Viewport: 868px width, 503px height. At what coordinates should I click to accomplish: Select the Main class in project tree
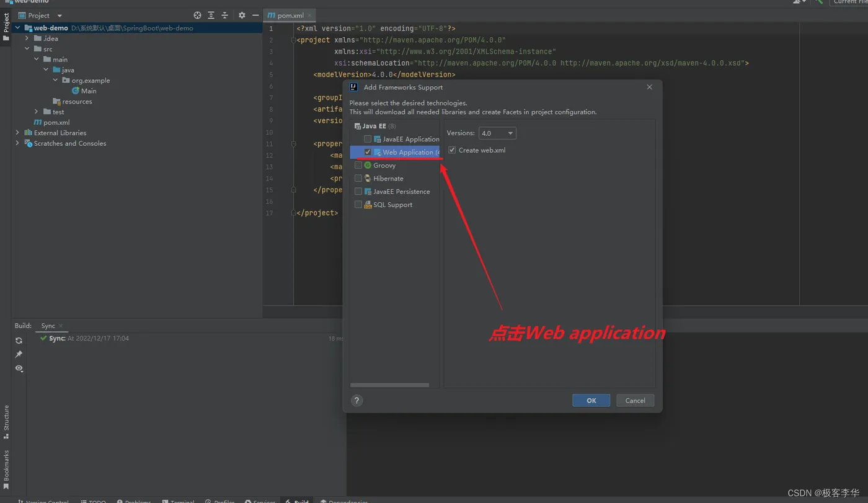(x=89, y=91)
